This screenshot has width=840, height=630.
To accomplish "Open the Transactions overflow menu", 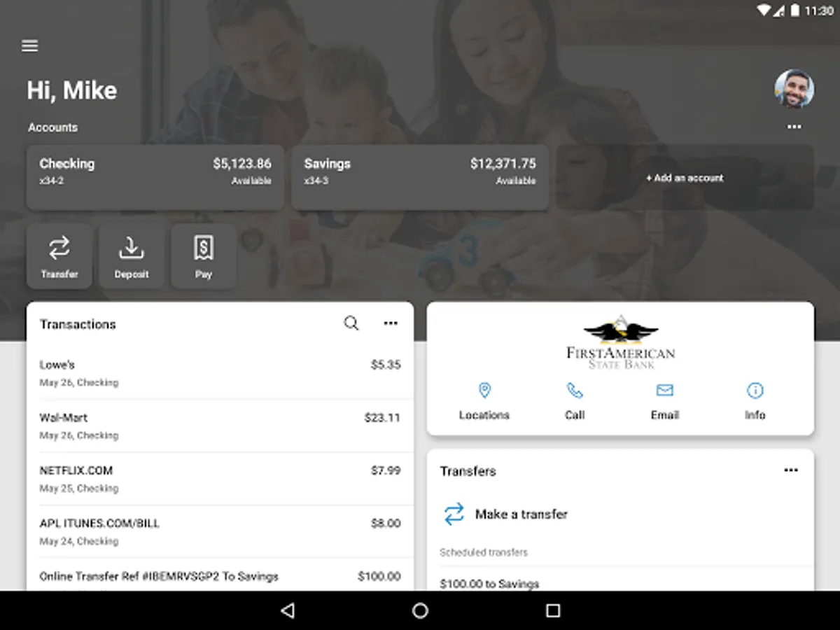I will coord(391,323).
